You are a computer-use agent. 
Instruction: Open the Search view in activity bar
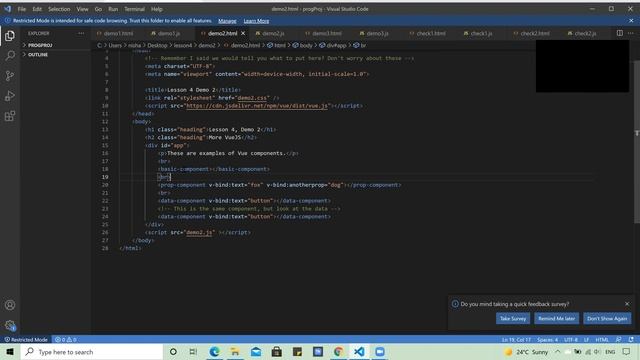(x=10, y=56)
